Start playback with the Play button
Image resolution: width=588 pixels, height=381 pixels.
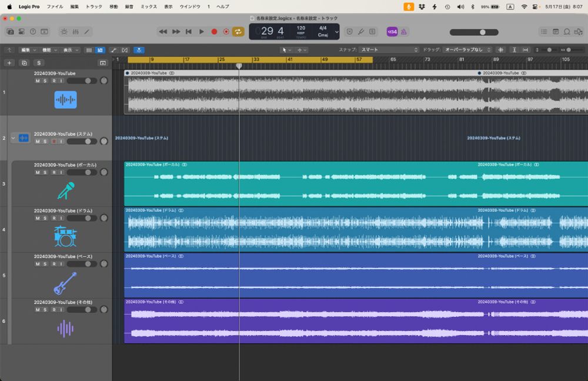tap(201, 32)
